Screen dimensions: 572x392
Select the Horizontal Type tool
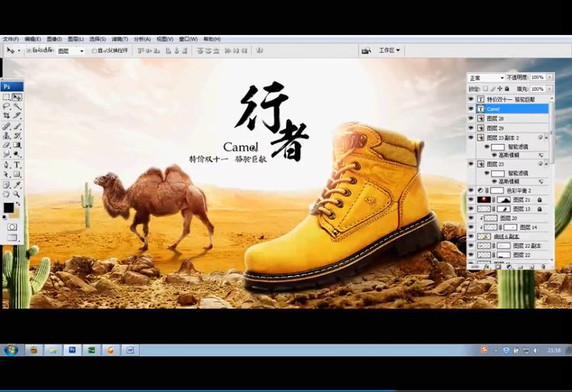click(17, 165)
